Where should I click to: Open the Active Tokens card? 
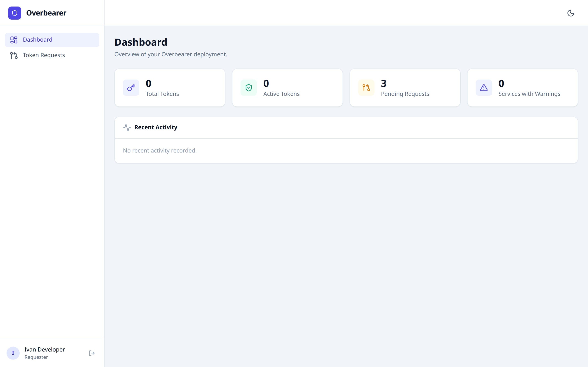[287, 87]
